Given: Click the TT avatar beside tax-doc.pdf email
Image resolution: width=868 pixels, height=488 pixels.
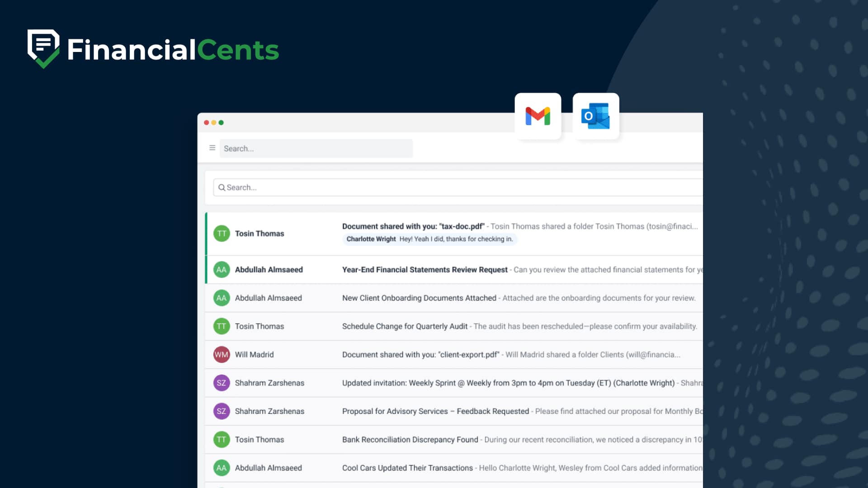Looking at the screenshot, I should (x=222, y=234).
